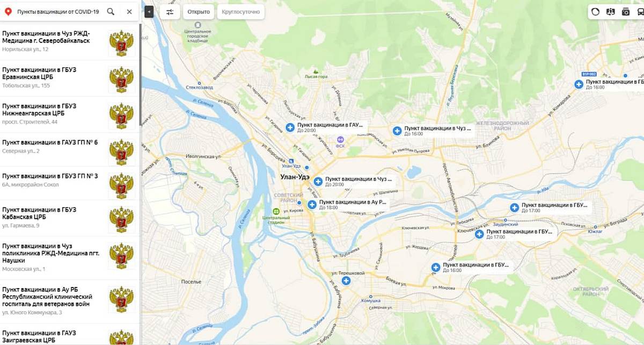
Task: Click the search field with COVID-19 query
Action: point(58,11)
